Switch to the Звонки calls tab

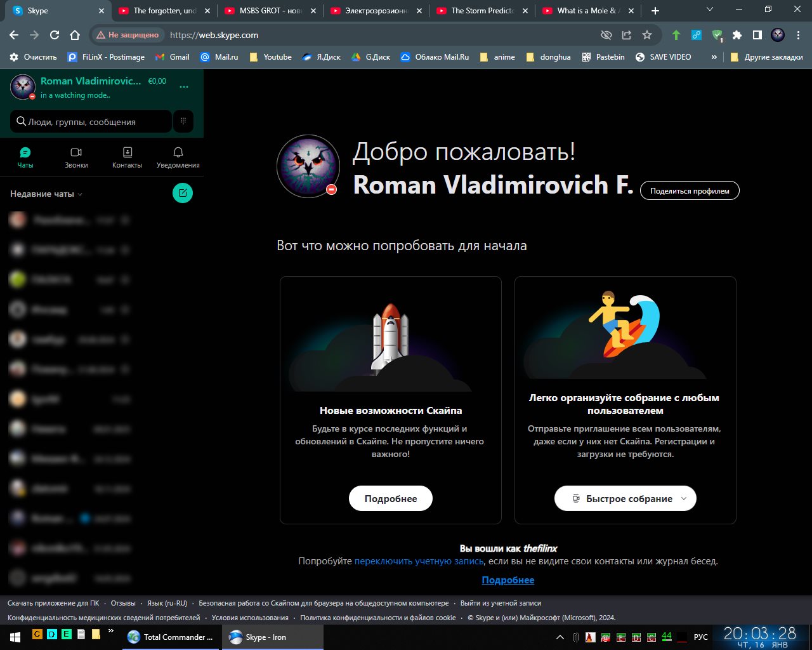(76, 157)
